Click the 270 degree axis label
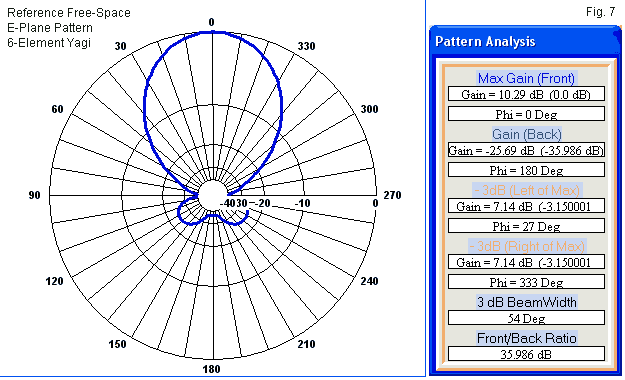Screen dimensions: 625x380 392,195
